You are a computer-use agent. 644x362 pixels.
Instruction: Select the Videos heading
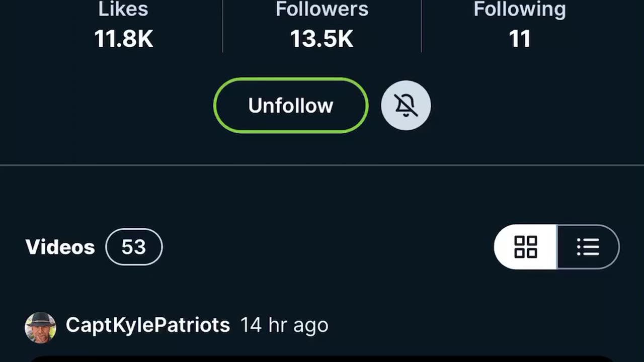tap(60, 247)
